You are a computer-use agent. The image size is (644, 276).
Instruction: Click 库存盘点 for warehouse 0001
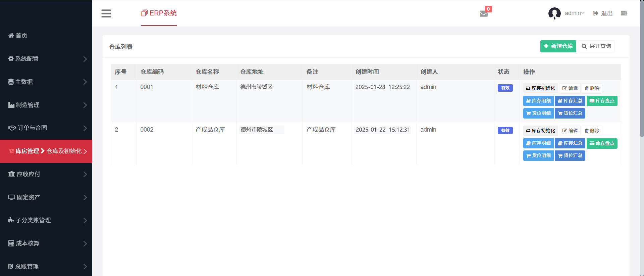point(602,101)
